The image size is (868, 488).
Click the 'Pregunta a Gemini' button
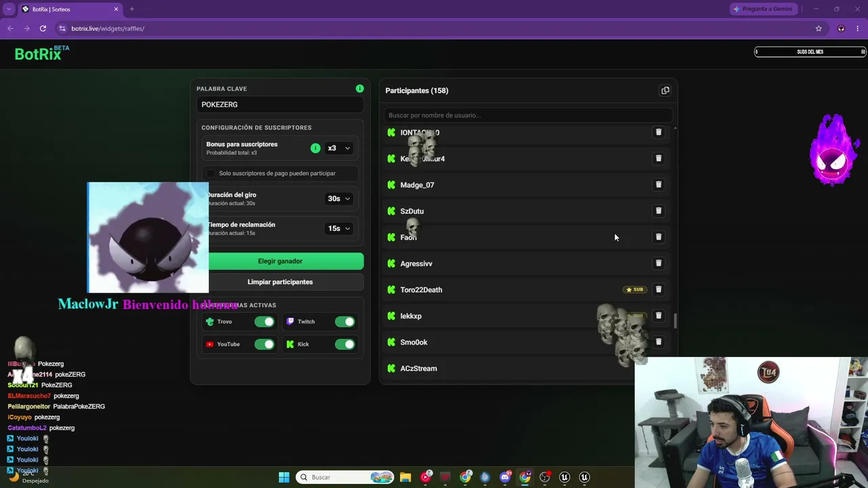coord(764,9)
